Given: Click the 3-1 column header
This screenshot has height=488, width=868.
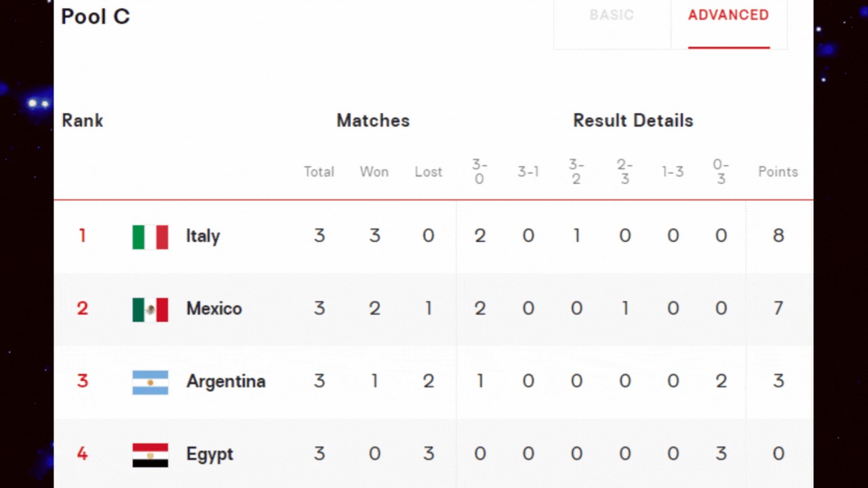Looking at the screenshot, I should (x=528, y=172).
